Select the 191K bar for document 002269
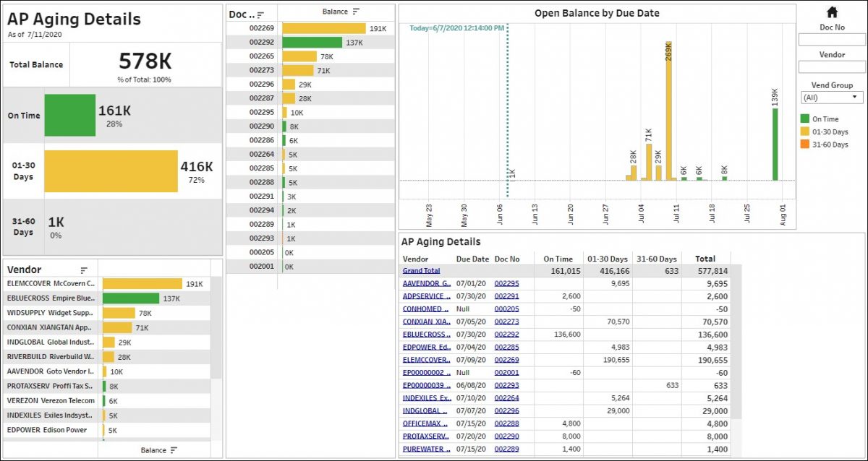Image resolution: width=868 pixels, height=461 pixels. click(x=323, y=28)
